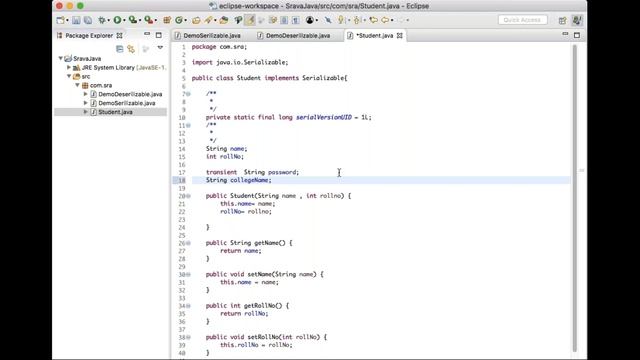Close the Package Explorer view

(120, 36)
